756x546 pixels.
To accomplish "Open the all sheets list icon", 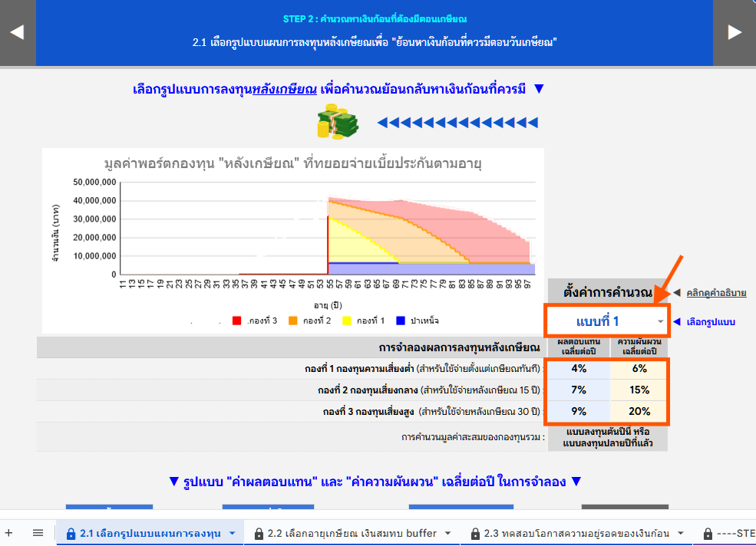I will click(38, 533).
